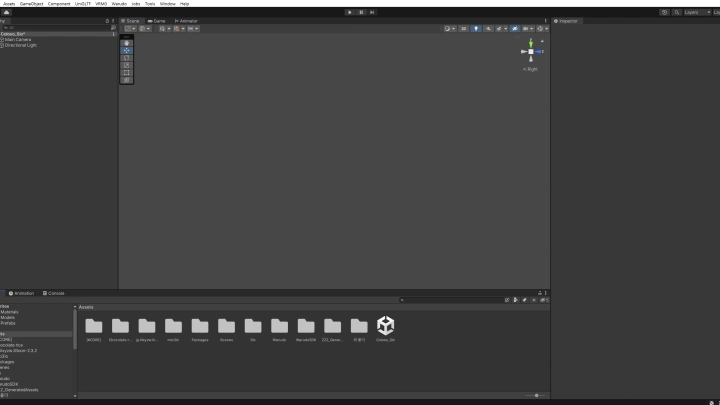Toggle hidden packages visibility icon in Project
This screenshot has width=720, height=405.
pos(544,300)
